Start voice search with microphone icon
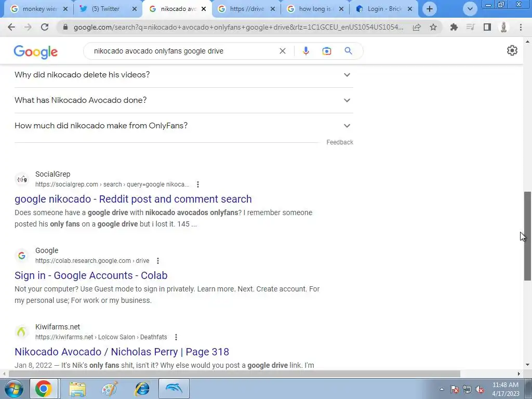Viewport: 532px width, 399px height. click(x=305, y=51)
